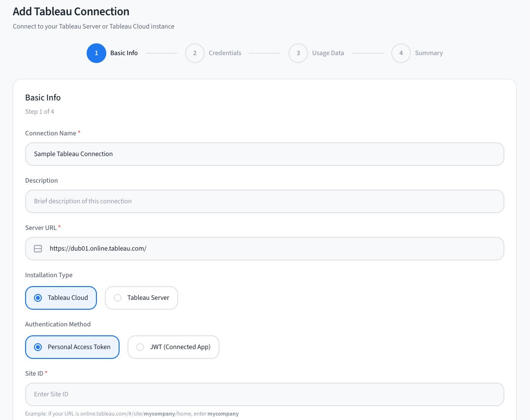Screen dimensions: 530x420
Task: Go to step 3 Usage Data circle
Action: pyautogui.click(x=298, y=53)
